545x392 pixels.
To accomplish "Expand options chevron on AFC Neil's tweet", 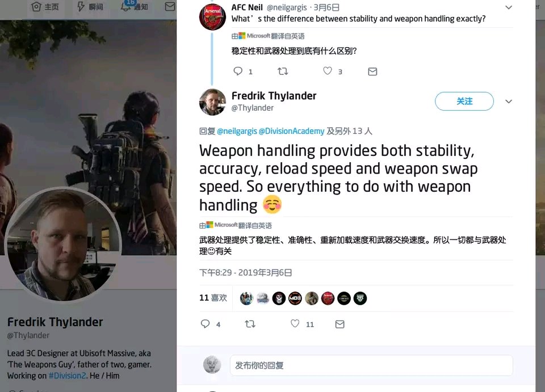I will click(x=509, y=7).
